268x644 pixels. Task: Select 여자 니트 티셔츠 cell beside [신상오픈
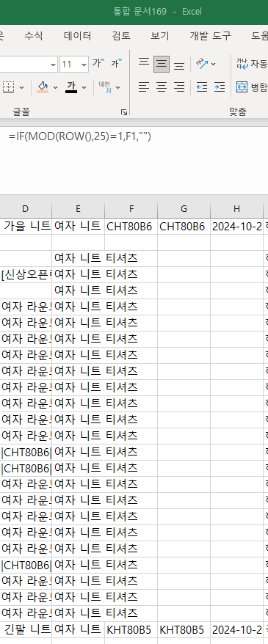click(78, 275)
